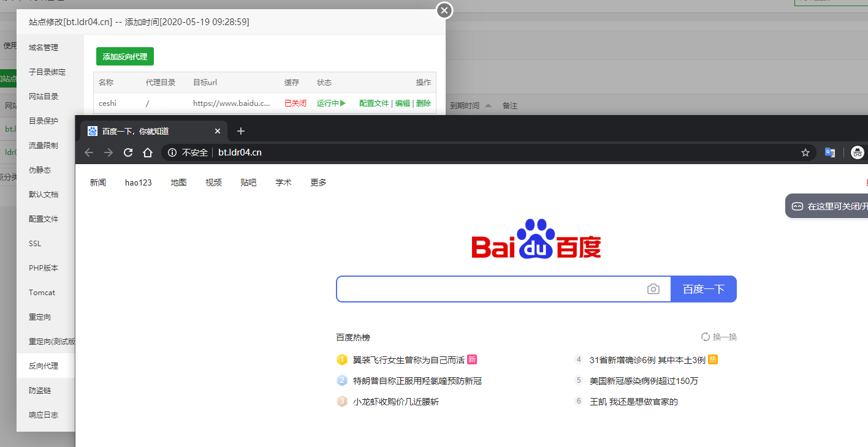Click the 添加反向代理 green button
The height and width of the screenshot is (447, 868).
click(125, 56)
